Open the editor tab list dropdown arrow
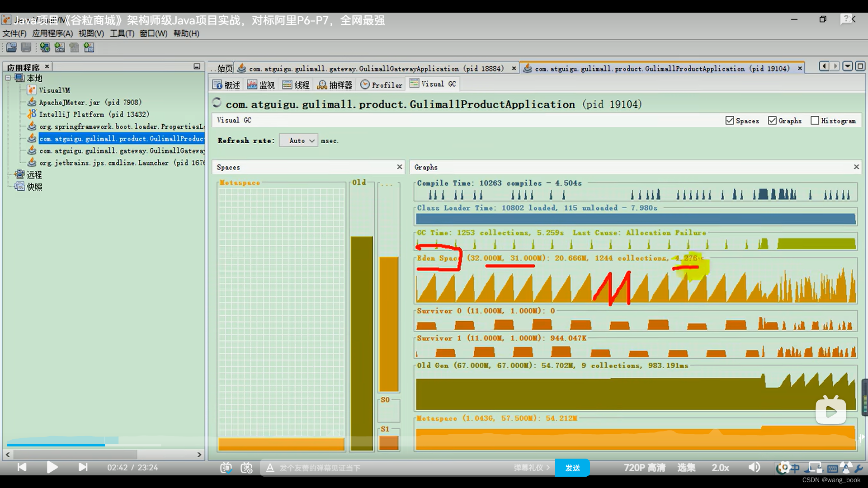This screenshot has width=868, height=488. pyautogui.click(x=848, y=66)
